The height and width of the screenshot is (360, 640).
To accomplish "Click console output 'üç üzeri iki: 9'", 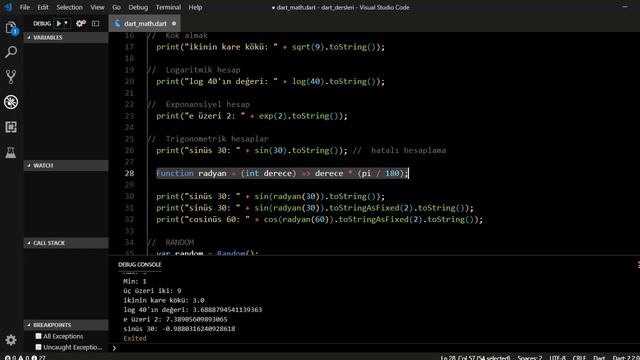I will (152, 291).
